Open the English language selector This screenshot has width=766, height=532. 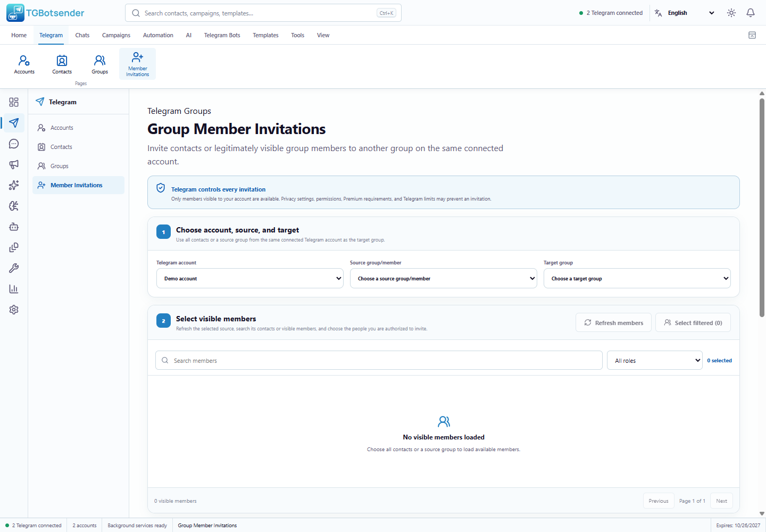685,13
